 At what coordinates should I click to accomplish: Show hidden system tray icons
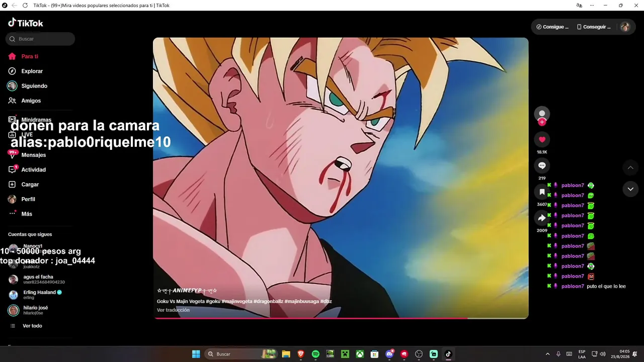tap(548, 354)
